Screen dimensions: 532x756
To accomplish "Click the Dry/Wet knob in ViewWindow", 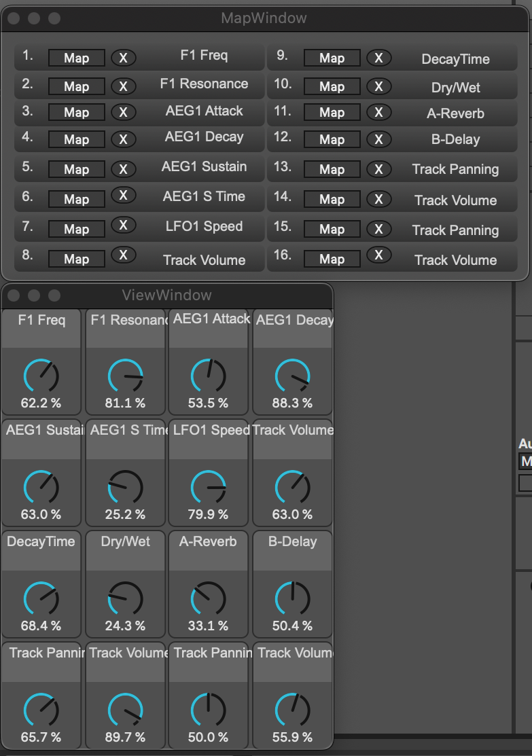I will coord(126,599).
